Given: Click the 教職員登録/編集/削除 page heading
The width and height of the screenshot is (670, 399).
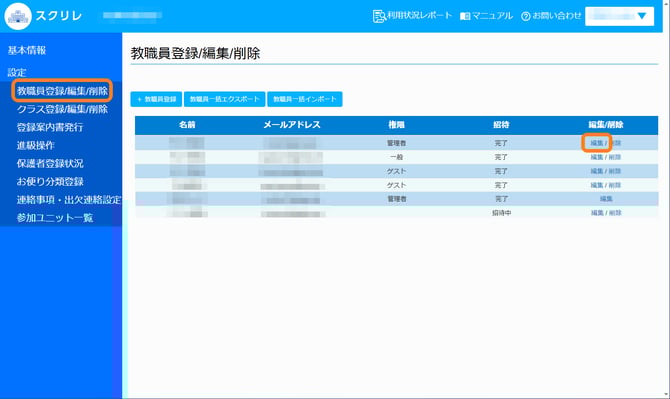Looking at the screenshot, I should [x=195, y=53].
